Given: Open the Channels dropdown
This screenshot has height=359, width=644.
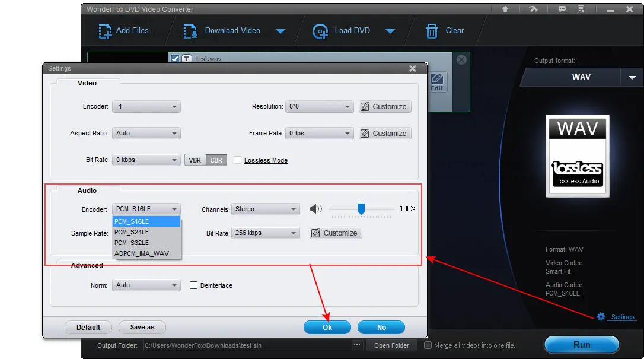Looking at the screenshot, I should click(x=265, y=209).
